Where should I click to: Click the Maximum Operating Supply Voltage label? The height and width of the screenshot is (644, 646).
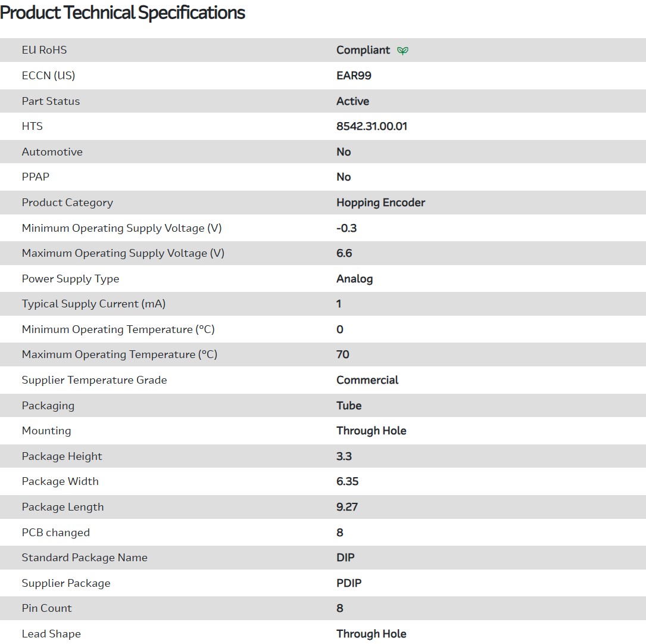click(x=123, y=253)
